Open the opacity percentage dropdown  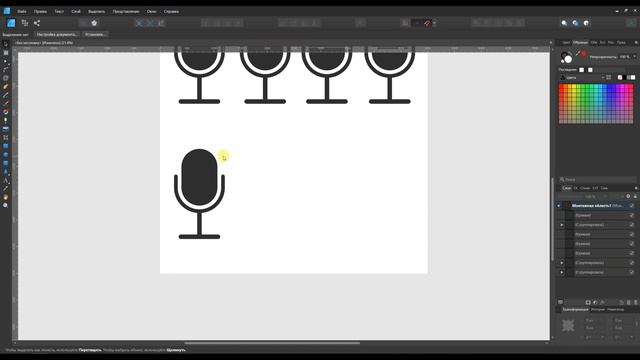(635, 57)
